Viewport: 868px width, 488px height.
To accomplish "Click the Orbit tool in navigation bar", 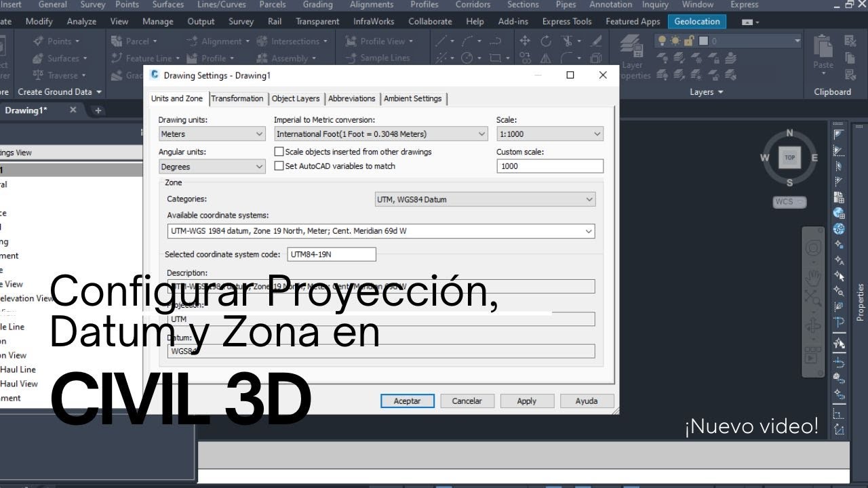I will click(x=813, y=325).
